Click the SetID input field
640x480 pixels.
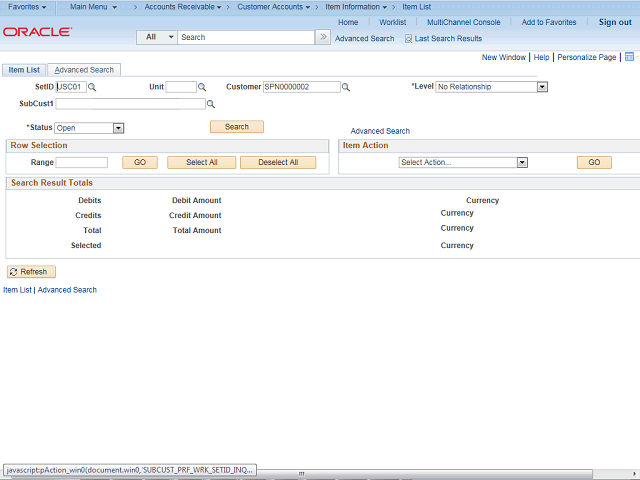pyautogui.click(x=71, y=87)
